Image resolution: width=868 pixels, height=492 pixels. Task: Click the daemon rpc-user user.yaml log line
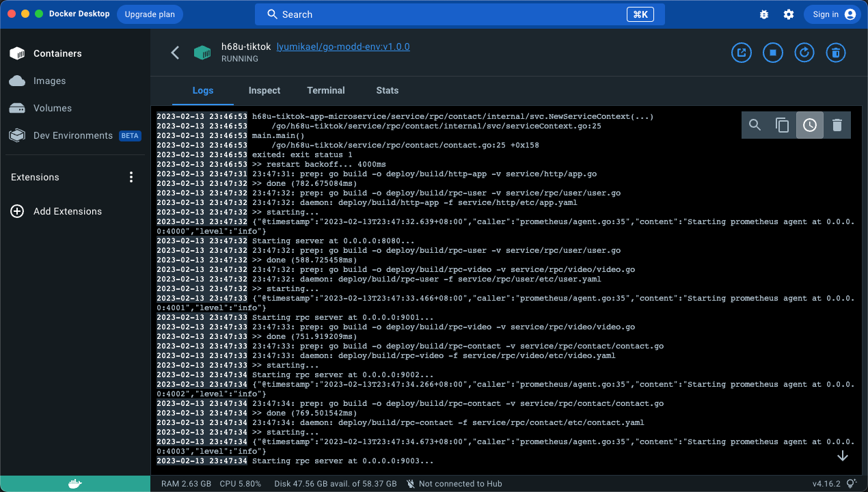426,279
